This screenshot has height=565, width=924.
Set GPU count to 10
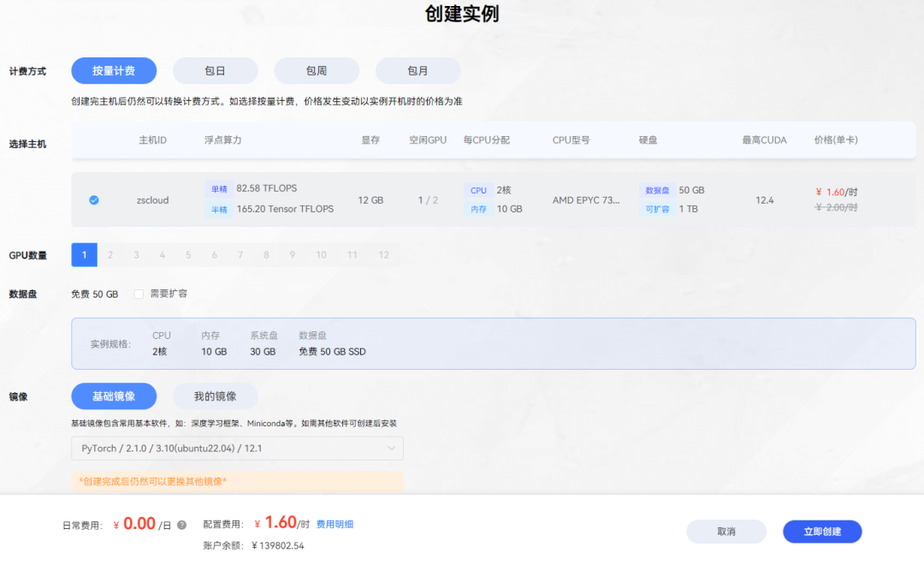point(321,255)
